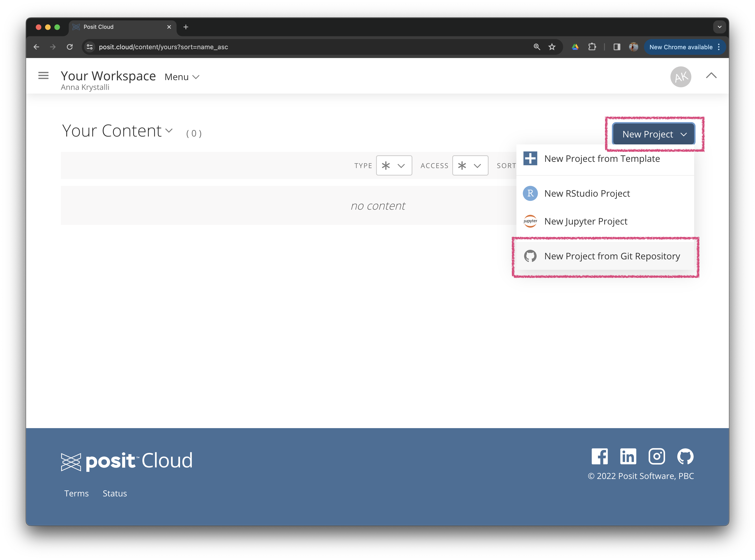Click the zoom magnifier icon in the address bar
755x560 pixels.
537,47
